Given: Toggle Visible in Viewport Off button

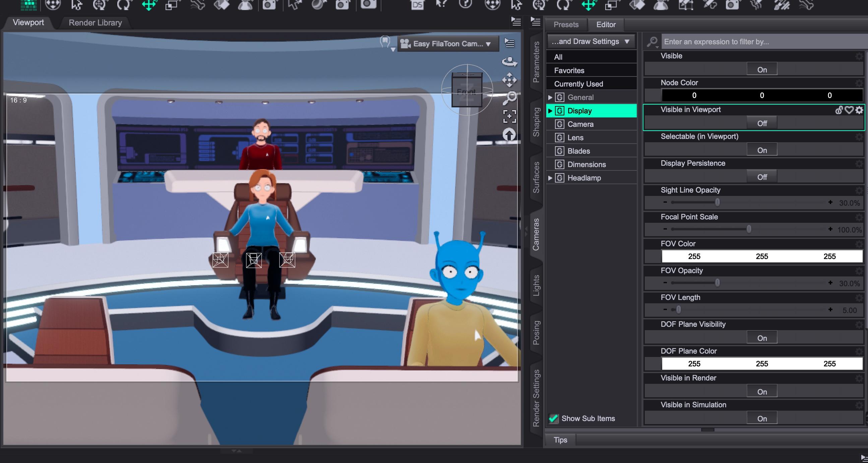Looking at the screenshot, I should tap(761, 123).
